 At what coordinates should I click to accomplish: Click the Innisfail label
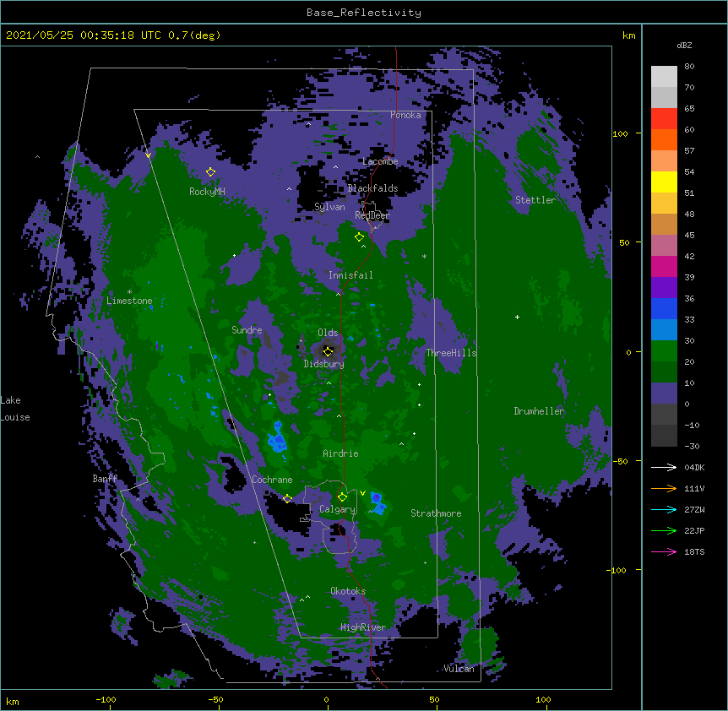[x=350, y=275]
